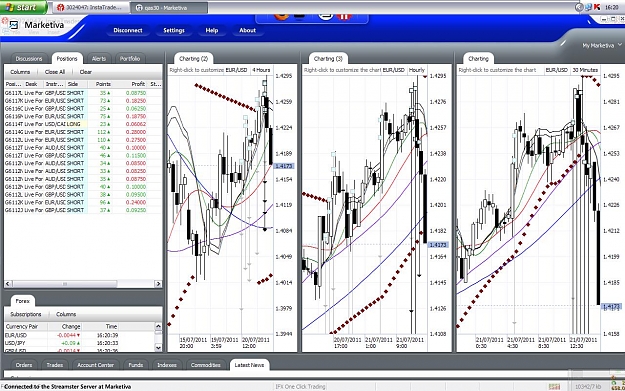
Task: Open the About menu
Action: tap(247, 30)
